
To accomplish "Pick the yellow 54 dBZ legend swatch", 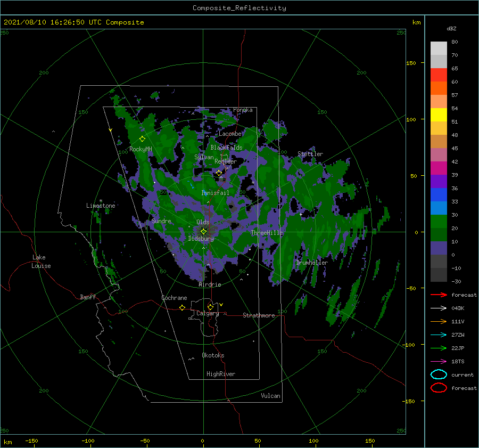I will [x=439, y=115].
